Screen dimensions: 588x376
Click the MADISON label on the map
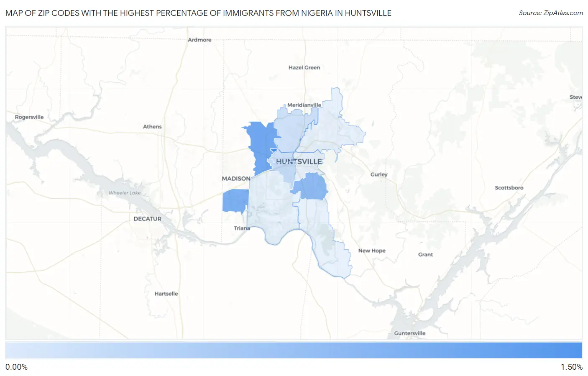[236, 179]
